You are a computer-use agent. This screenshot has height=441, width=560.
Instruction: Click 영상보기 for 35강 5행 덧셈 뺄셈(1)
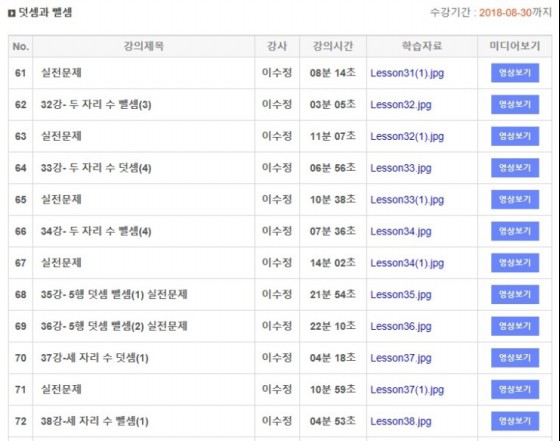[515, 294]
